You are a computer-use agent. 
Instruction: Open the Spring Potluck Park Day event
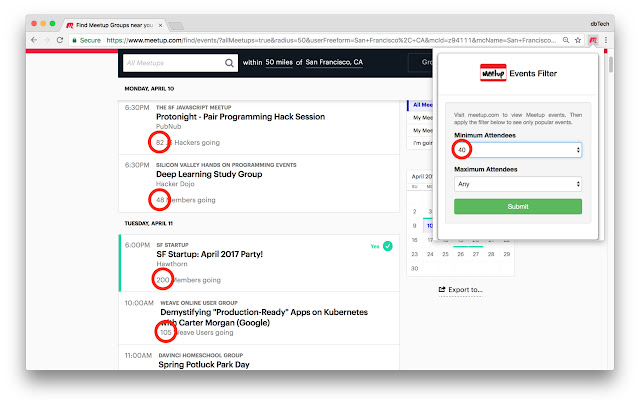tap(204, 364)
